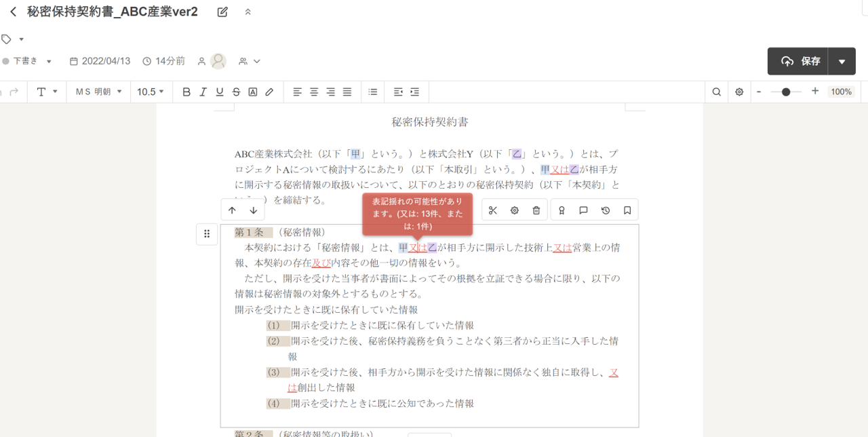Click the 保存 save button
The width and height of the screenshot is (868, 437).
pyautogui.click(x=802, y=61)
